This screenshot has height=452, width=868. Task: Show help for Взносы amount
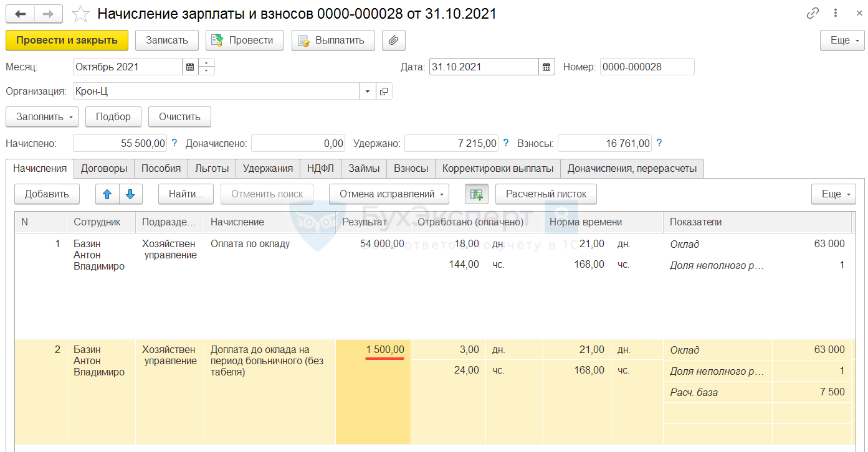coord(659,143)
